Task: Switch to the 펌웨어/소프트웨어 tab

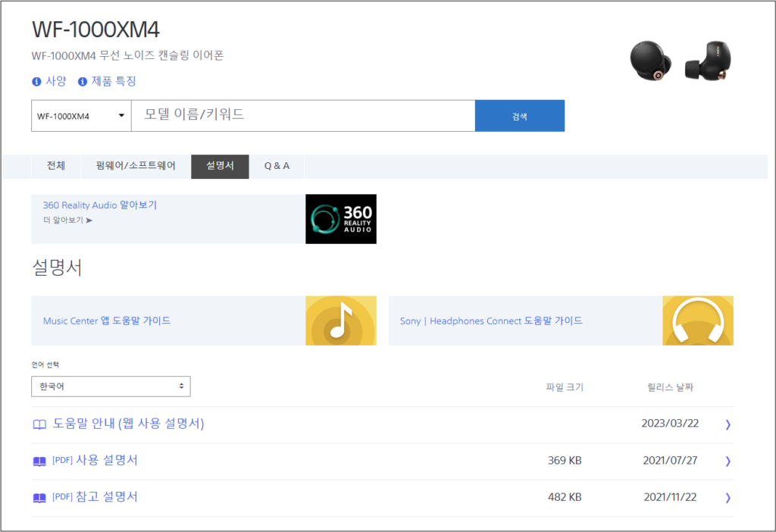Action: point(136,166)
